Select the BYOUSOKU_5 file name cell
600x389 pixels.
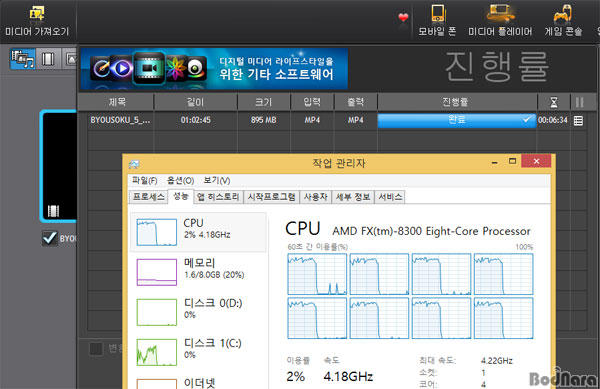point(120,120)
